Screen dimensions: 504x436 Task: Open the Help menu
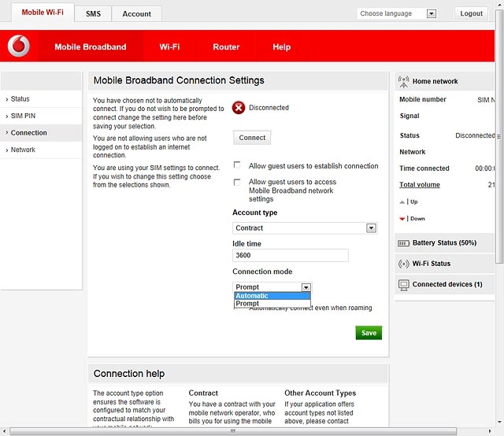[x=282, y=47]
